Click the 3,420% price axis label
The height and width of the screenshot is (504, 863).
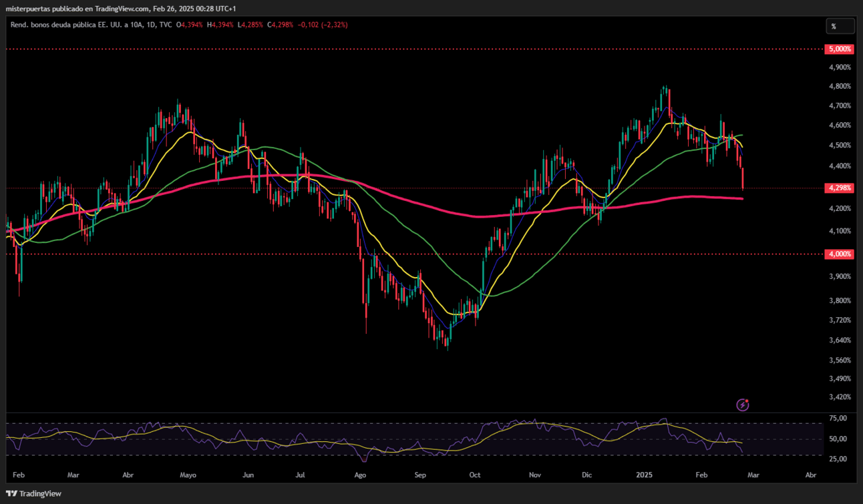(840, 397)
